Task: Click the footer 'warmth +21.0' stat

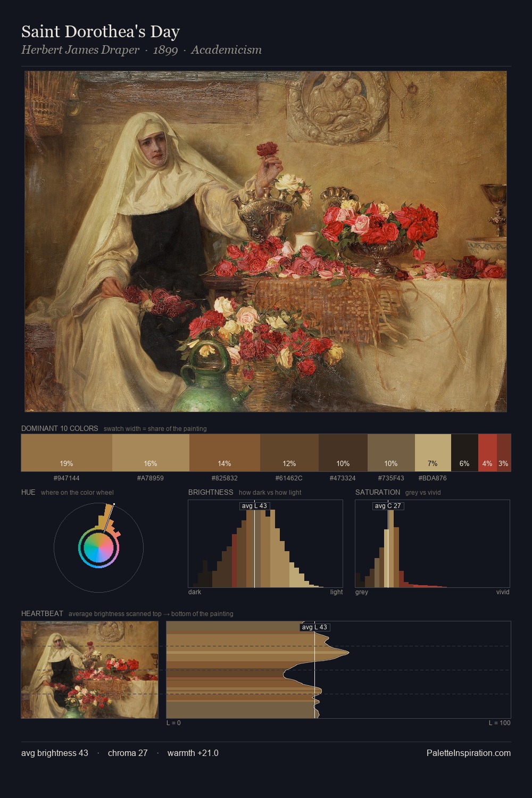Action: (x=193, y=753)
